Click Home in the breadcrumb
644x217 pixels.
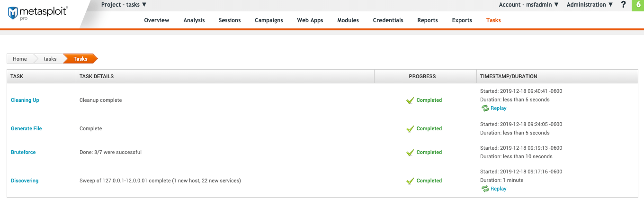20,59
